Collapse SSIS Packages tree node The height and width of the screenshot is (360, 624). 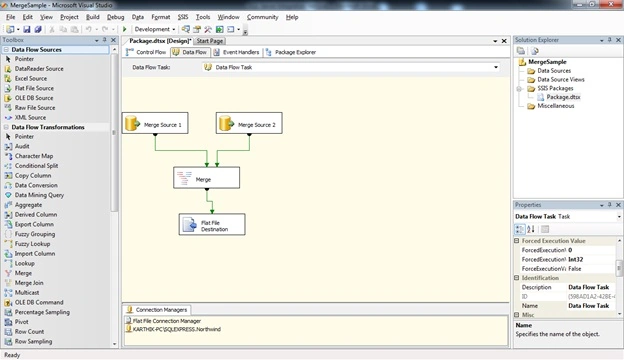coord(519,88)
